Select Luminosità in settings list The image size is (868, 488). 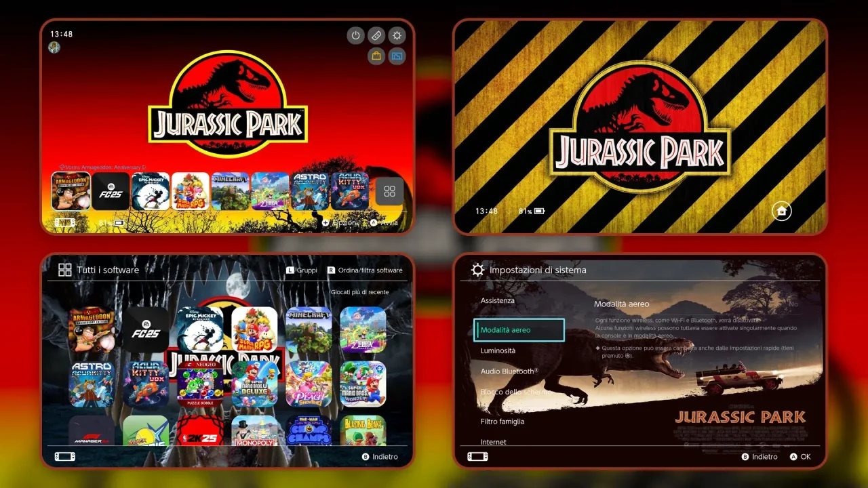click(x=498, y=350)
